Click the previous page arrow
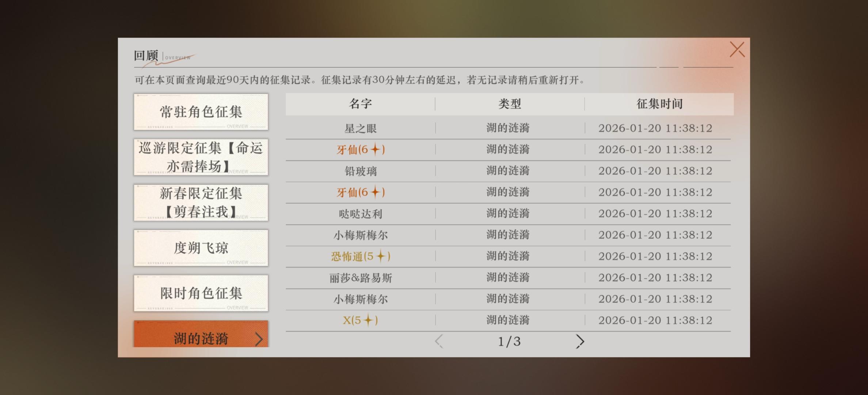This screenshot has height=395, width=868. point(439,341)
